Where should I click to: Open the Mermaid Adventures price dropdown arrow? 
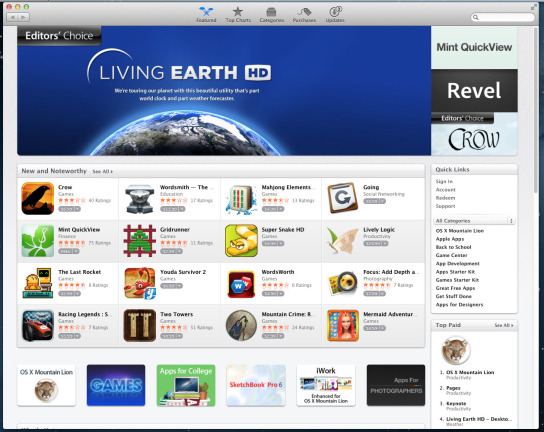[382, 328]
